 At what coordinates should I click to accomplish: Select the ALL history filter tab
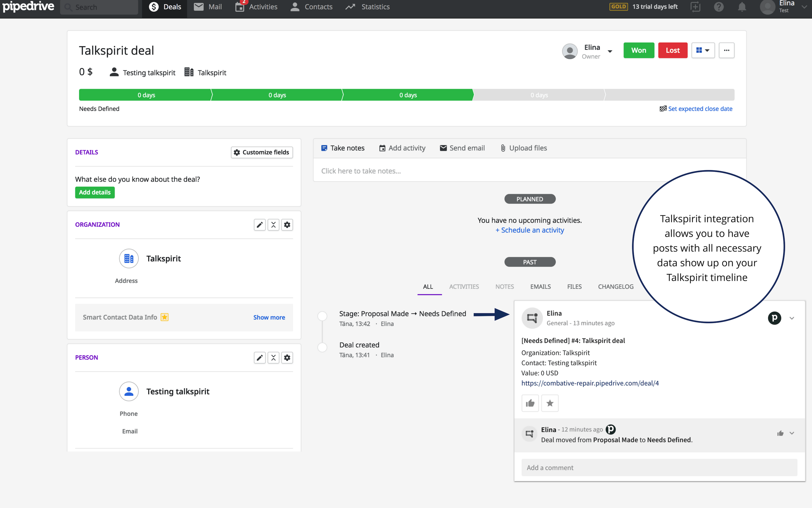pos(428,287)
